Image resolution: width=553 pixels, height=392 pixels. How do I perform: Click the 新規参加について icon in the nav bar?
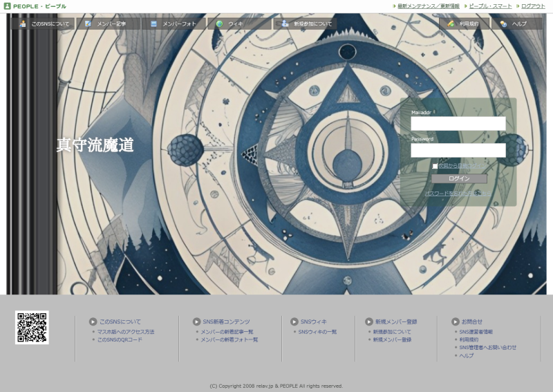(284, 24)
